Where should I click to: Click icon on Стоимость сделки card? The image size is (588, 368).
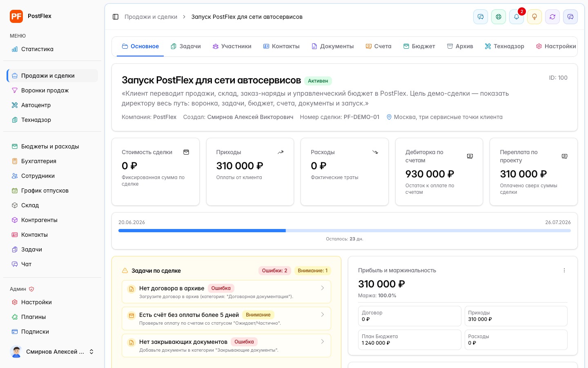click(186, 152)
